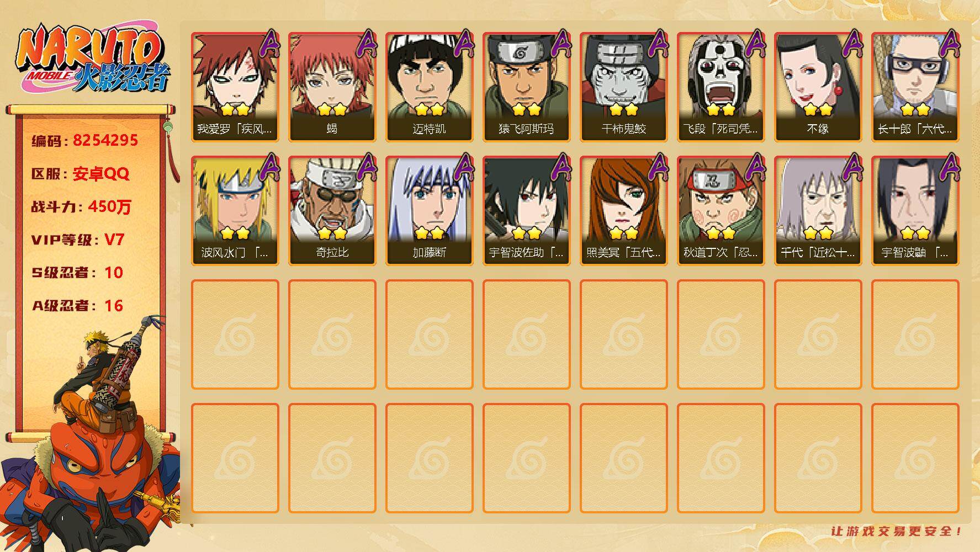Viewport: 980px width, 552px height.
Task: Open the 不缘 ninja card
Action: (x=818, y=87)
